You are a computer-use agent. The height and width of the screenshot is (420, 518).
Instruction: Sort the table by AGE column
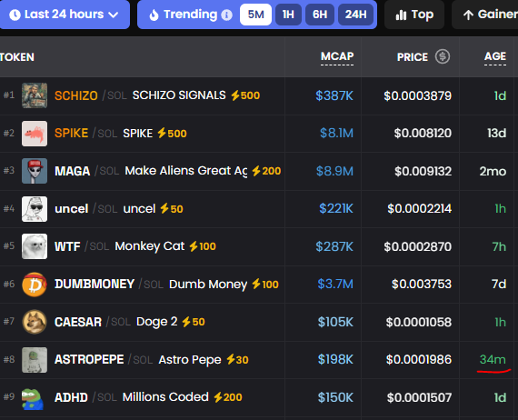[495, 56]
